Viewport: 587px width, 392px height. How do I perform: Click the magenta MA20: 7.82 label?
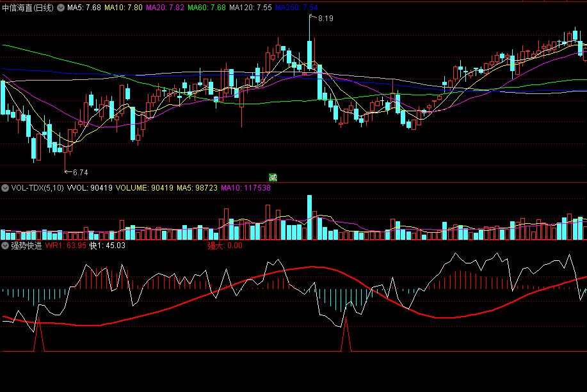coord(165,8)
